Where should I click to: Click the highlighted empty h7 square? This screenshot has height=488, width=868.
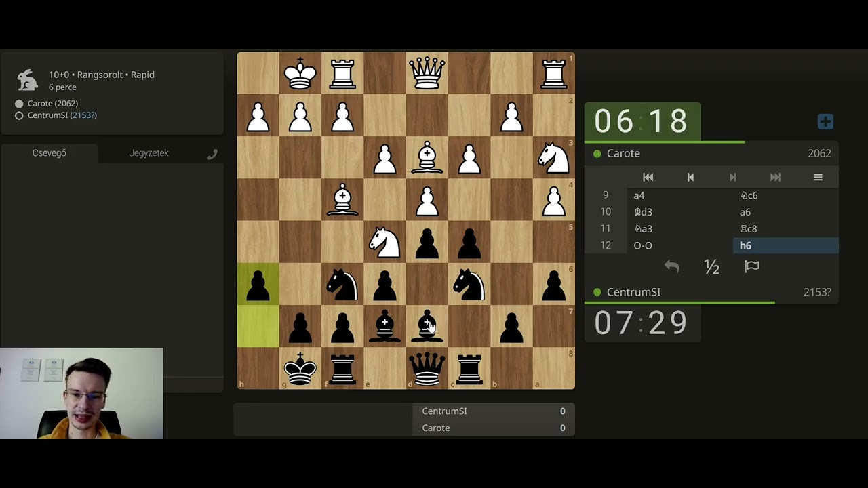click(x=258, y=327)
